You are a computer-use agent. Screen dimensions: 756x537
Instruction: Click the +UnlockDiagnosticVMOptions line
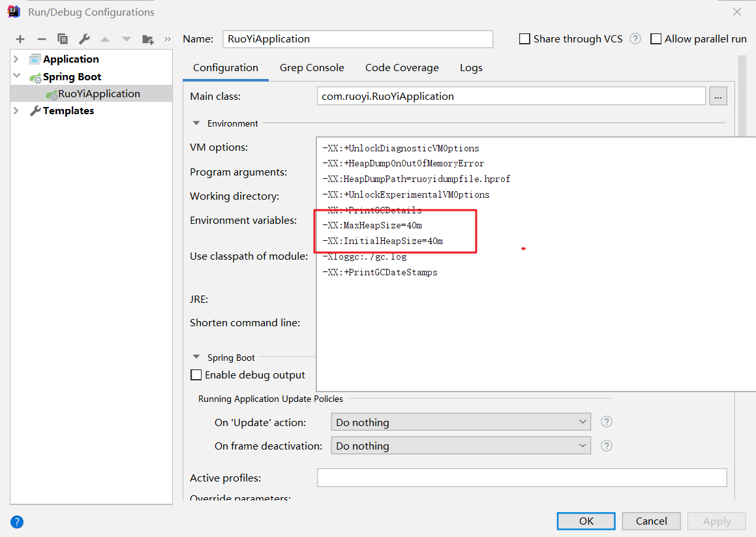pyautogui.click(x=401, y=148)
